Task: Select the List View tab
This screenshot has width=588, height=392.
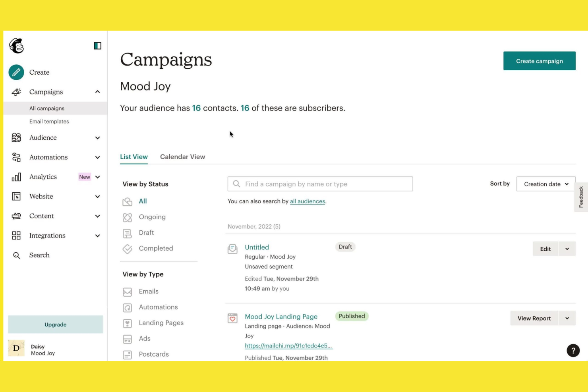Action: pyautogui.click(x=134, y=156)
